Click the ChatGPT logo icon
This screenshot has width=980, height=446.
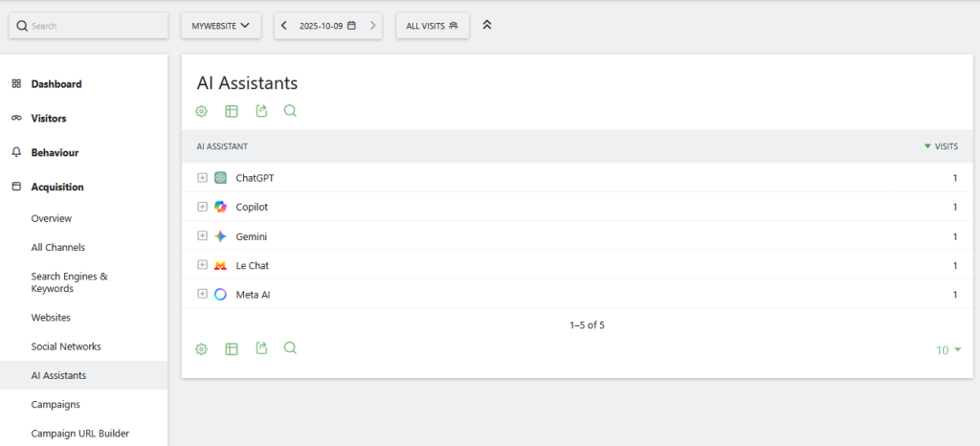pyautogui.click(x=221, y=178)
